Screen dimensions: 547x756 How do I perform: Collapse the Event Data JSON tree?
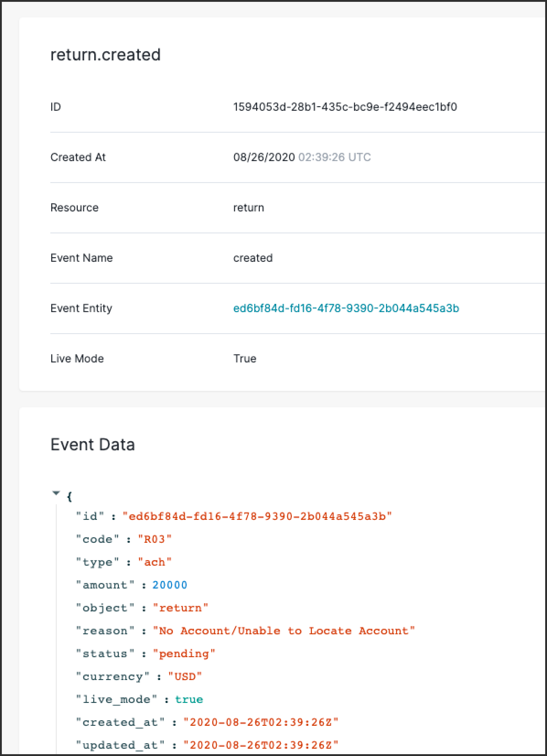[56, 493]
